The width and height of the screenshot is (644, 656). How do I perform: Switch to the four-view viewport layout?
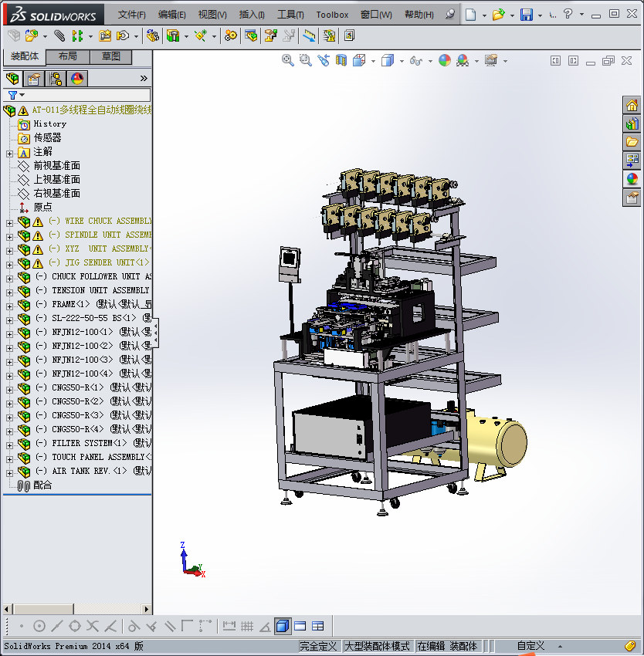pos(318,627)
